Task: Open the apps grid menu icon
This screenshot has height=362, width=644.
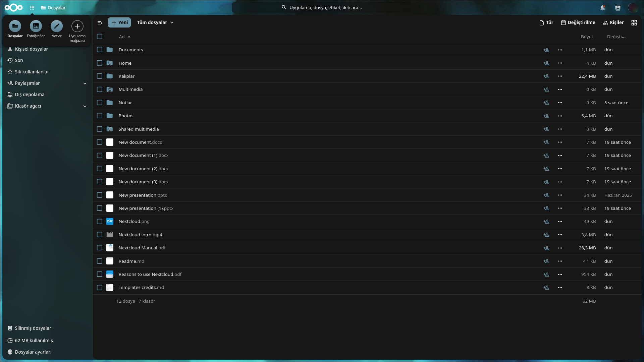Action: [x=32, y=7]
